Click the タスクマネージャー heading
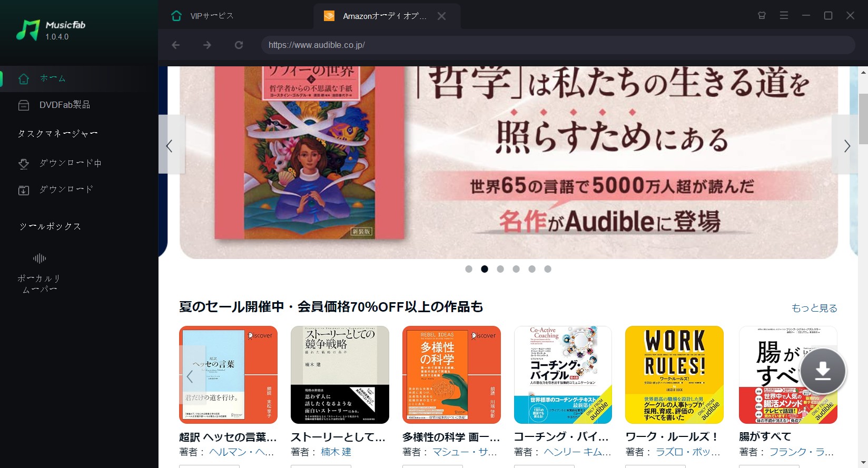 pos(58,134)
